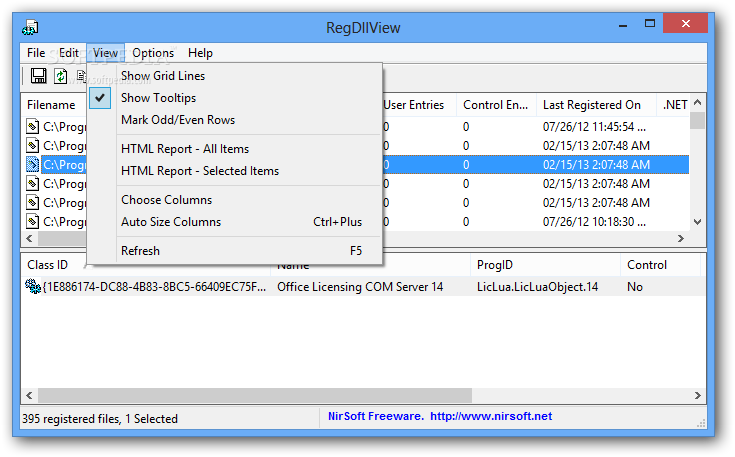Click the {1E886174-DC88-4B83 class ID cell

(x=154, y=286)
